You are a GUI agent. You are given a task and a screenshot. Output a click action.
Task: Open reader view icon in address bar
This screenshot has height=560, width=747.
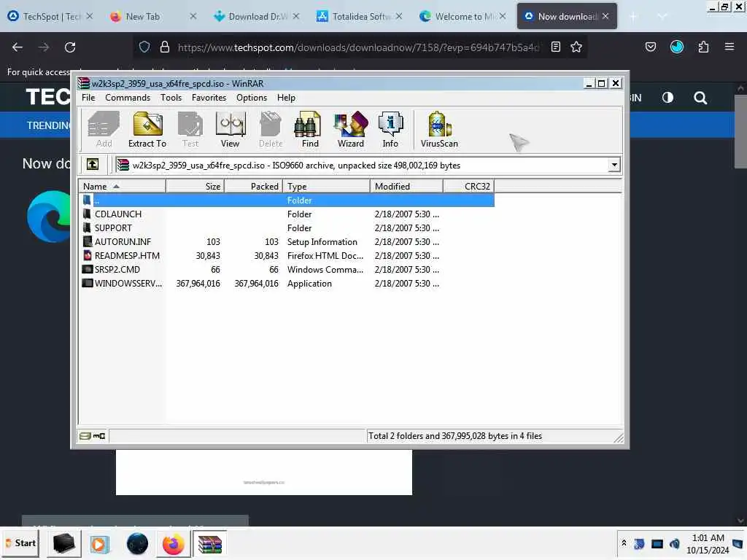point(555,47)
